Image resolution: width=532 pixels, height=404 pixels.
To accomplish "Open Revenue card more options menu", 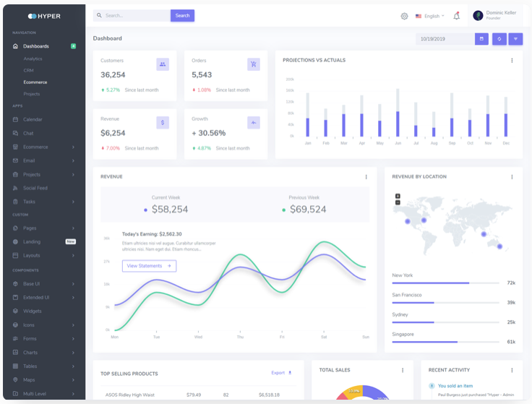I will pyautogui.click(x=366, y=177).
